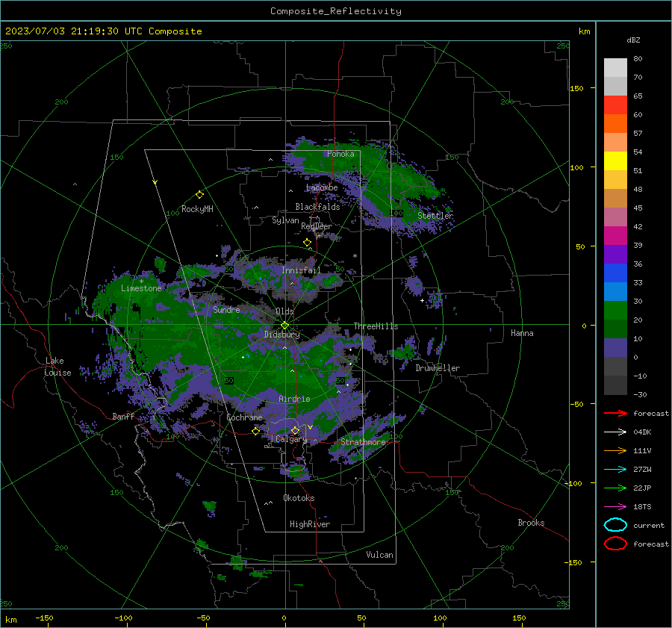The height and width of the screenshot is (628, 672).
Task: Click the Composite_Reflectivity title text
Action: [x=336, y=11]
